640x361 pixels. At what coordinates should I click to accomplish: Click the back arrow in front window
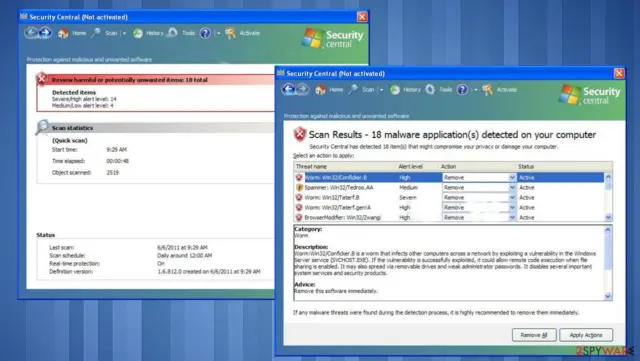point(289,89)
